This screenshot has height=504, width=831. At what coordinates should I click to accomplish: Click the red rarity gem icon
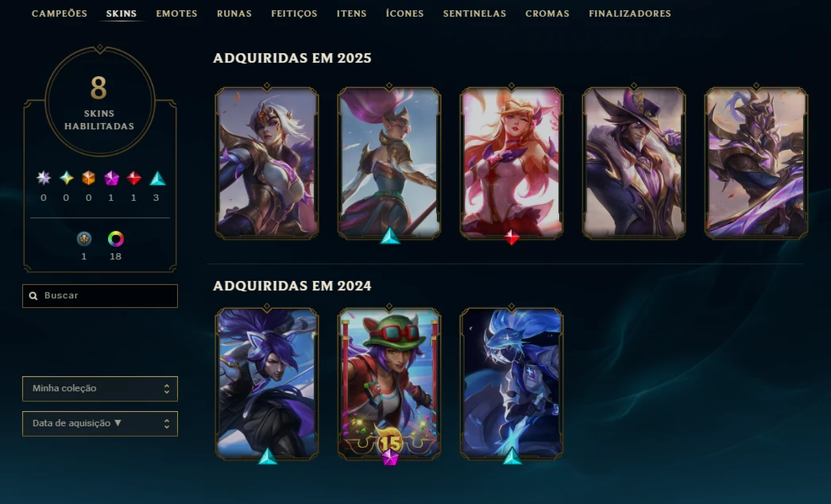[x=133, y=179]
